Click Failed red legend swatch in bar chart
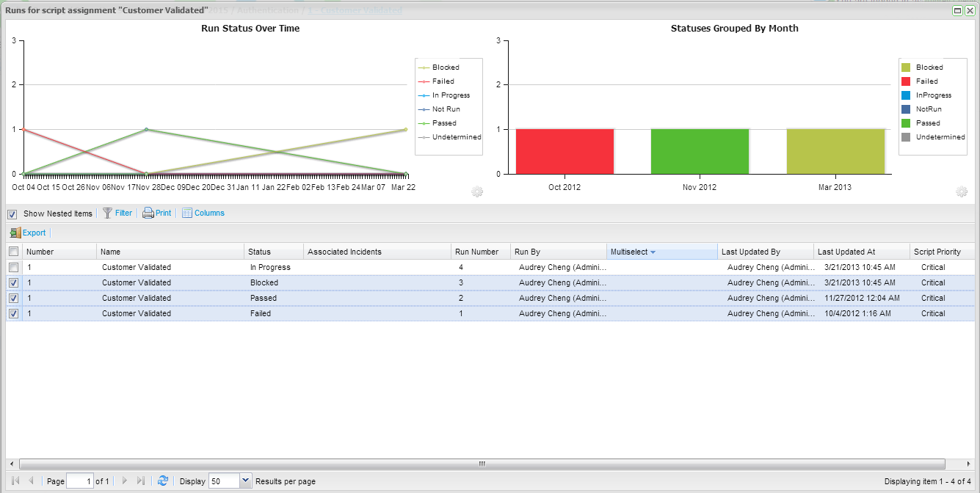The width and height of the screenshot is (980, 493). [x=906, y=81]
